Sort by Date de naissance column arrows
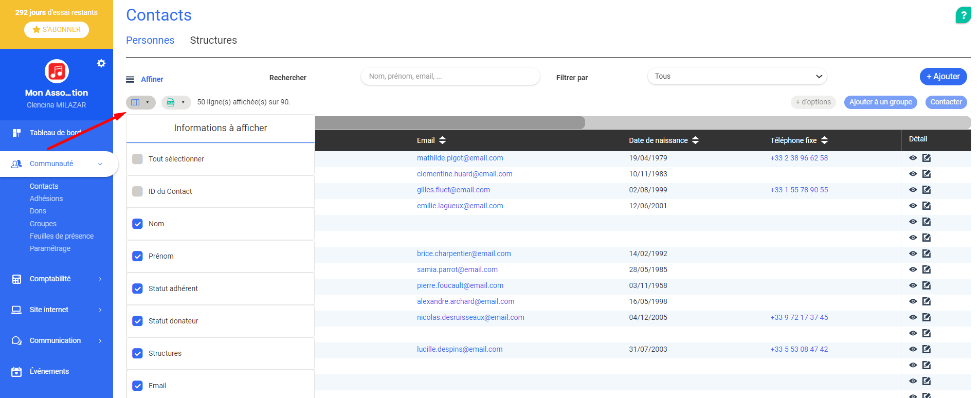This screenshot has width=980, height=398. (x=695, y=140)
